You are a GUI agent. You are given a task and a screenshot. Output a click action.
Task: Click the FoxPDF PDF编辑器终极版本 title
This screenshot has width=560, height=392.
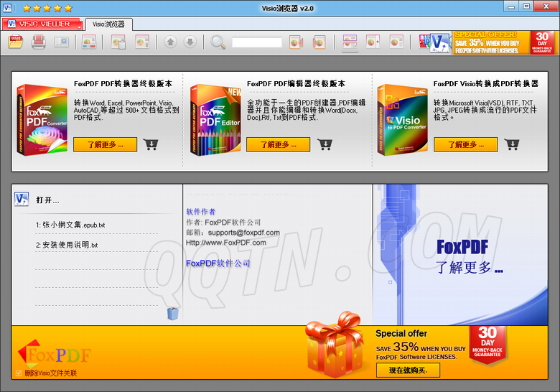click(x=296, y=83)
